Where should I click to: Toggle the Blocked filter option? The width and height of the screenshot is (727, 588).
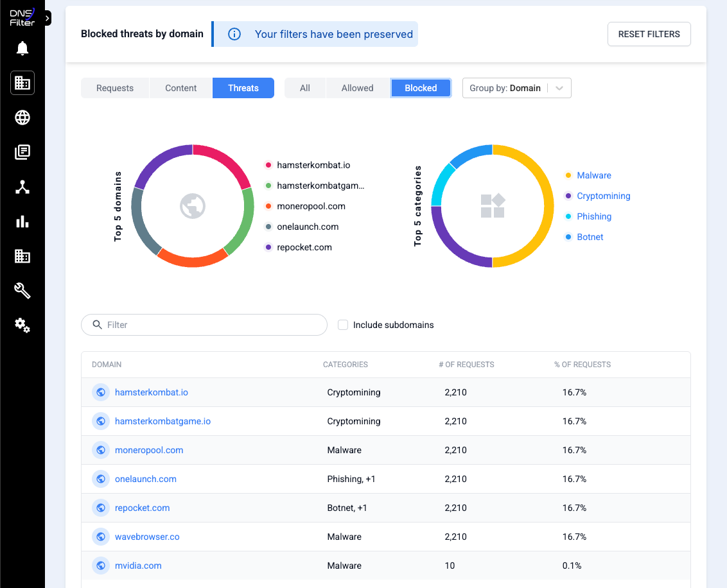421,88
